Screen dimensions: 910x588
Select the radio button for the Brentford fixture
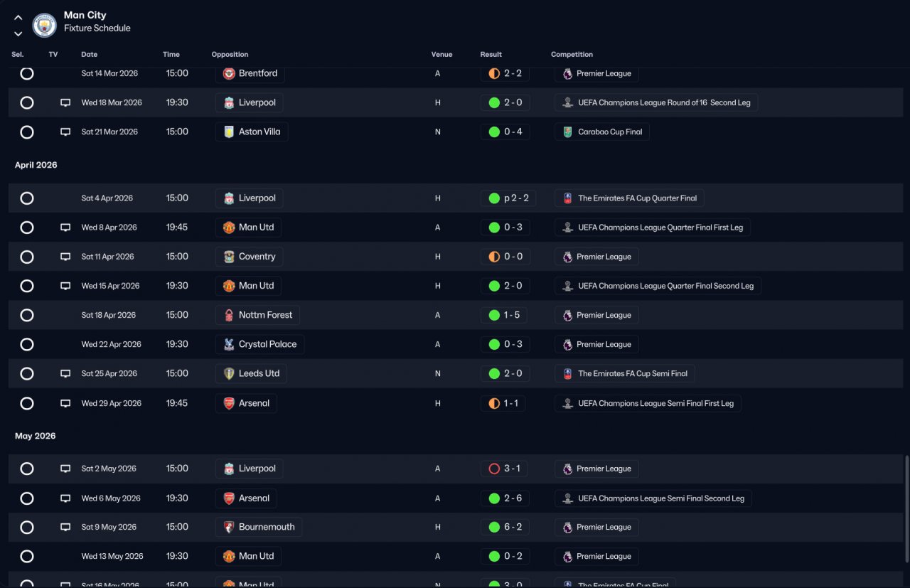(27, 73)
